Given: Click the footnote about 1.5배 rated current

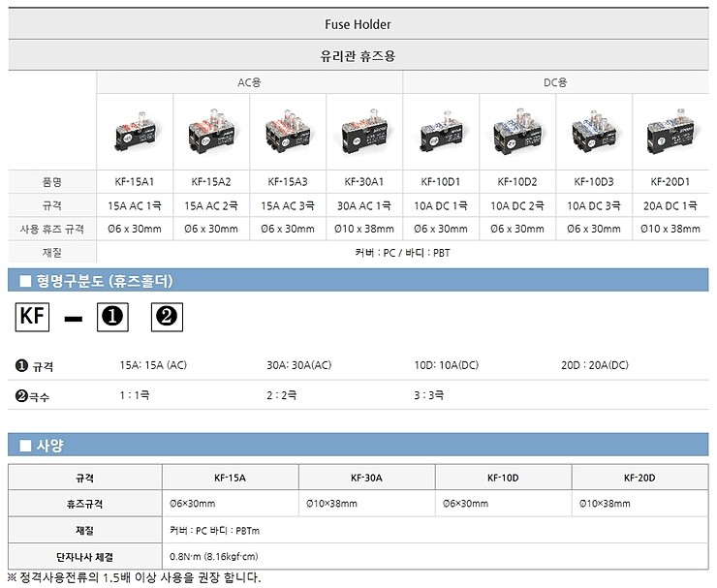Looking at the screenshot, I should click(x=135, y=578).
